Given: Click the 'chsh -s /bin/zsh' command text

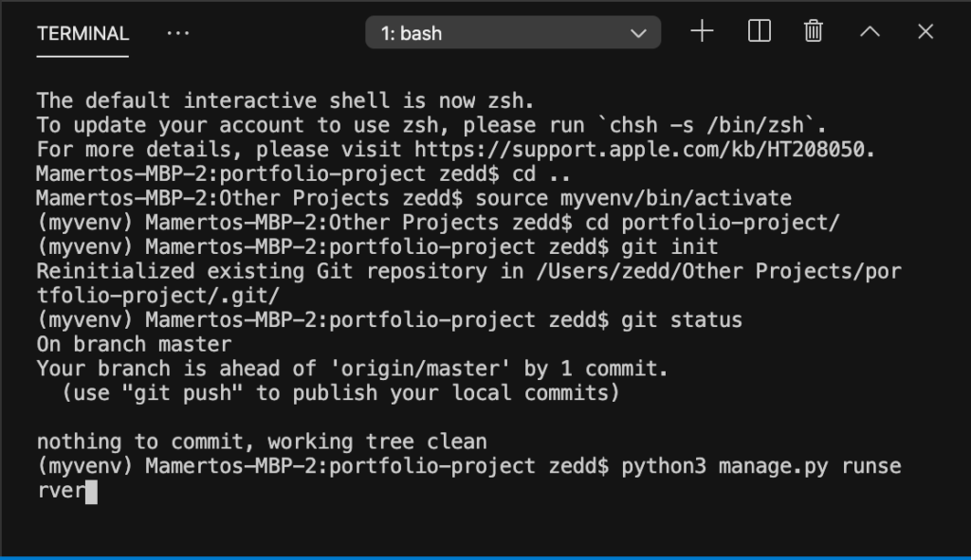Looking at the screenshot, I should coord(706,125).
